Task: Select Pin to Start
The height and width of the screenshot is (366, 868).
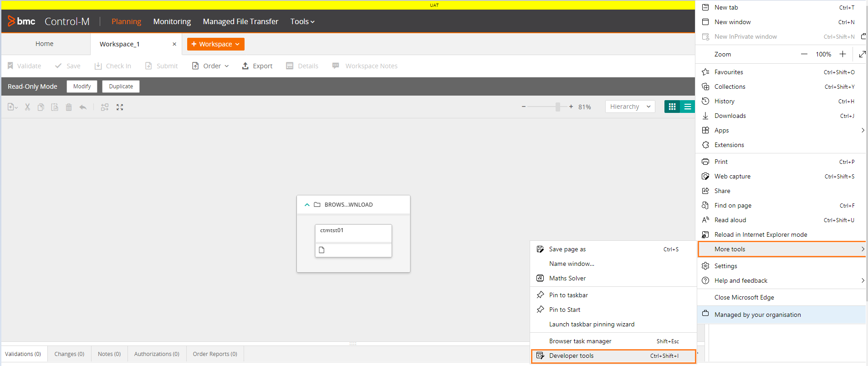Action: tap(613, 310)
